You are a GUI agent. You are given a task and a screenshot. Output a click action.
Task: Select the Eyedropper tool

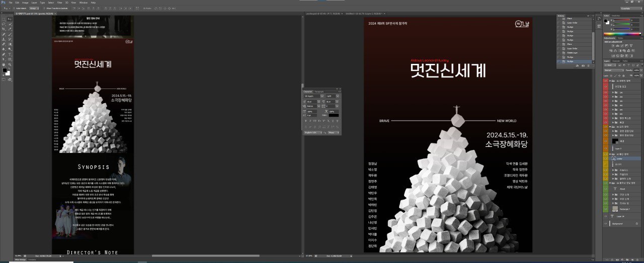pos(10,29)
